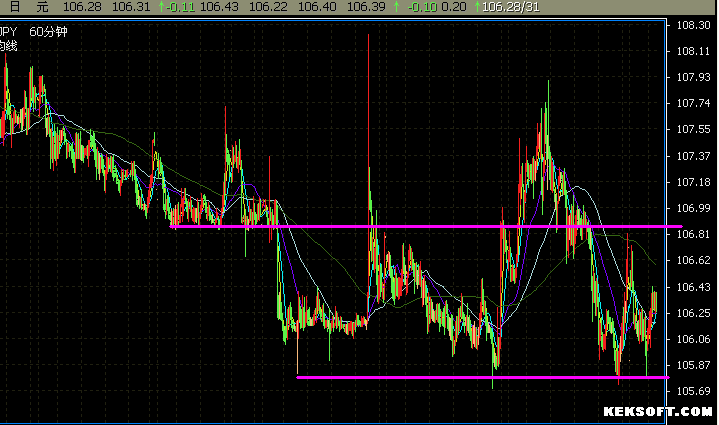The width and height of the screenshot is (719, 425).
Task: Select the 108.11 price axis label
Action: pos(693,51)
